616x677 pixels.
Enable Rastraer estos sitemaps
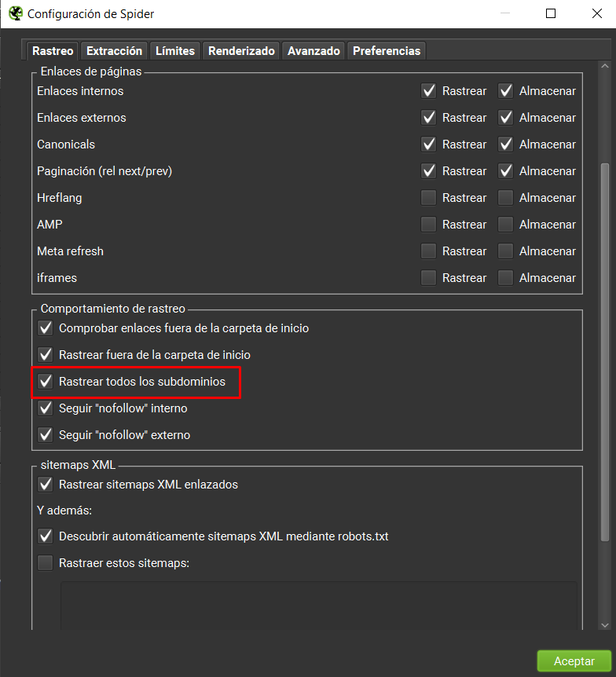click(45, 562)
